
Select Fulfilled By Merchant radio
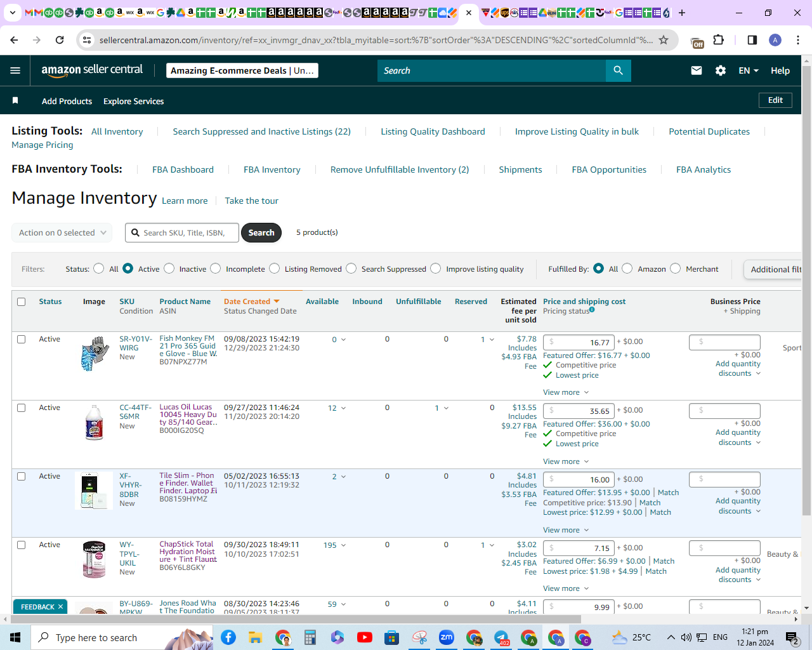(x=676, y=269)
